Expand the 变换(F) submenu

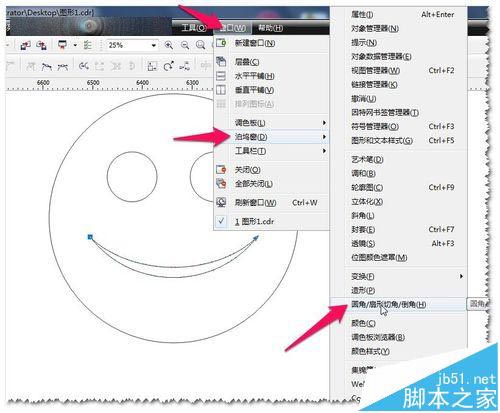pyautogui.click(x=406, y=276)
